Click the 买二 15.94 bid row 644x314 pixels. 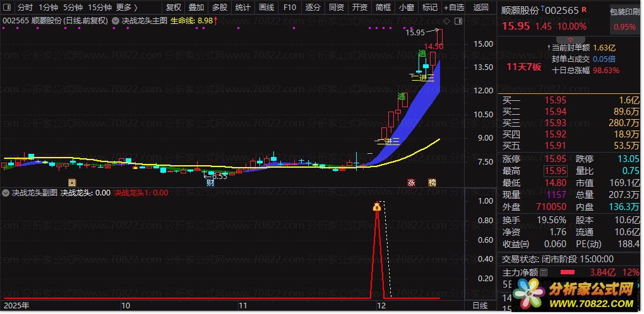571,112
